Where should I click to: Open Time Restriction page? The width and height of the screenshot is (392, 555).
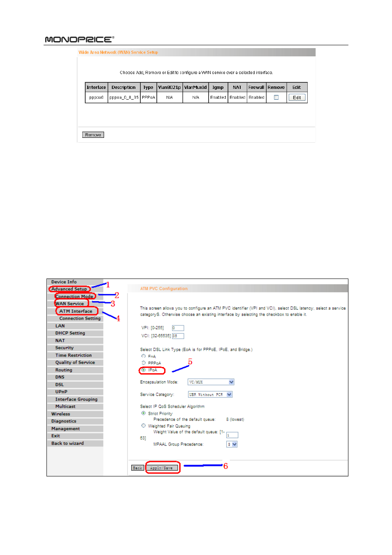click(74, 355)
